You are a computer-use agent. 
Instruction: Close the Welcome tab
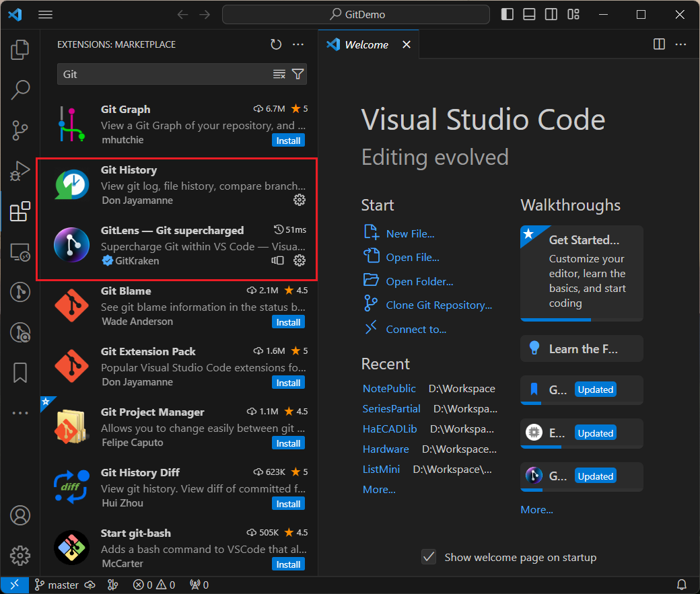tap(407, 44)
